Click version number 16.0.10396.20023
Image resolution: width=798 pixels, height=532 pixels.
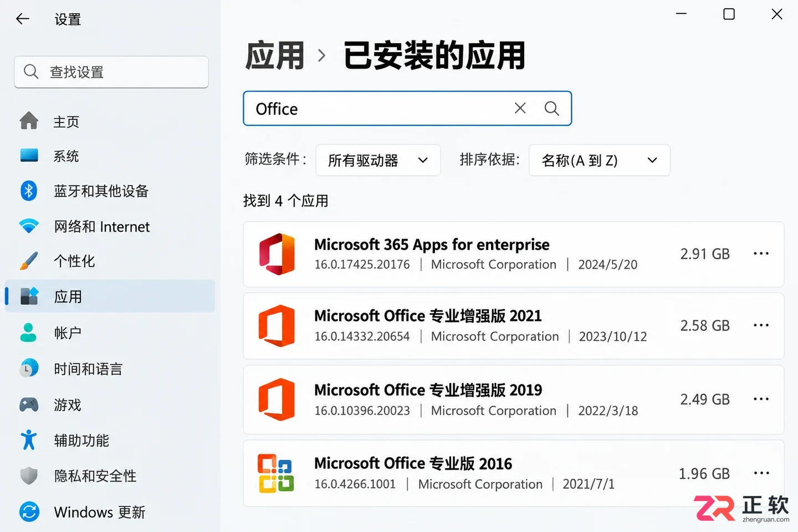[362, 411]
